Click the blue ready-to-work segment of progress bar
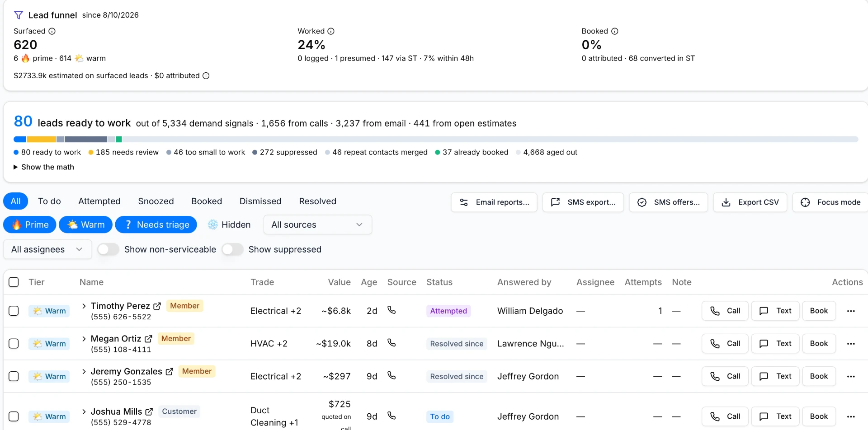 (20, 140)
